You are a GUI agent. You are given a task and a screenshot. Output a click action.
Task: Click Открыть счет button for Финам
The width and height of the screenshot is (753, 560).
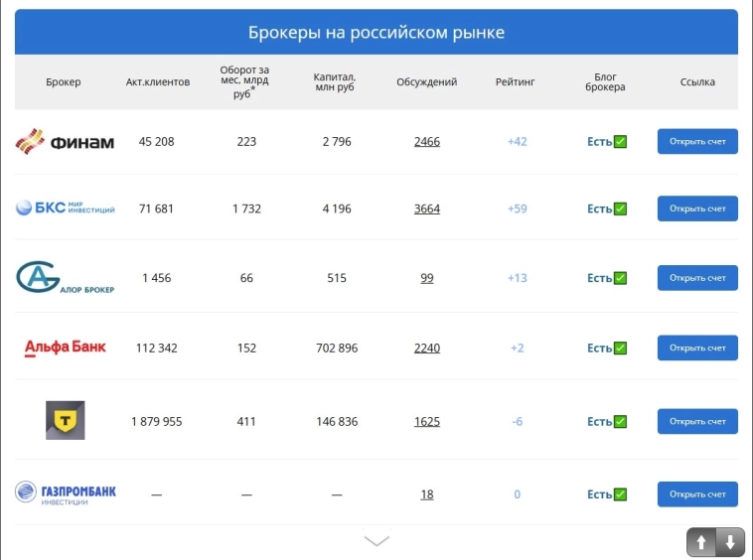point(697,142)
